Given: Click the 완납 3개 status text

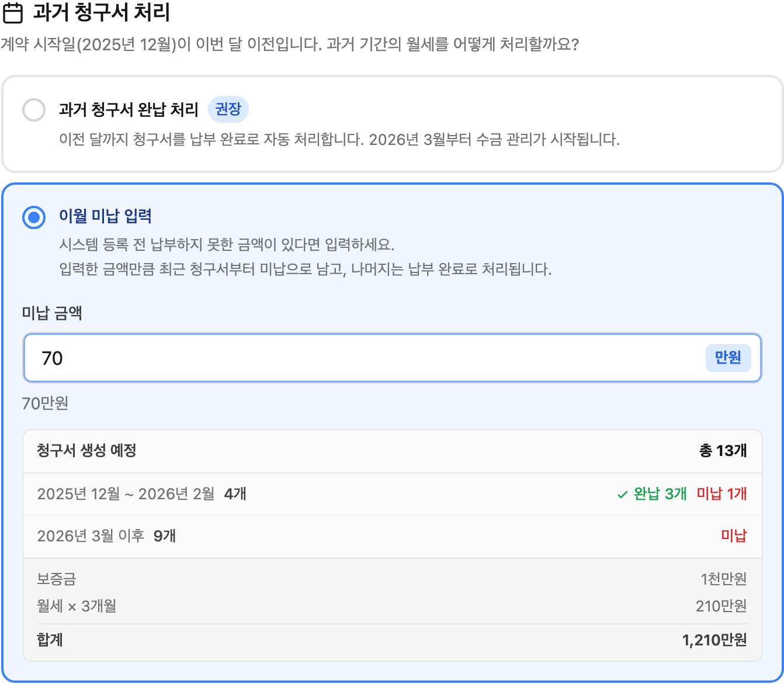Looking at the screenshot, I should [x=660, y=494].
